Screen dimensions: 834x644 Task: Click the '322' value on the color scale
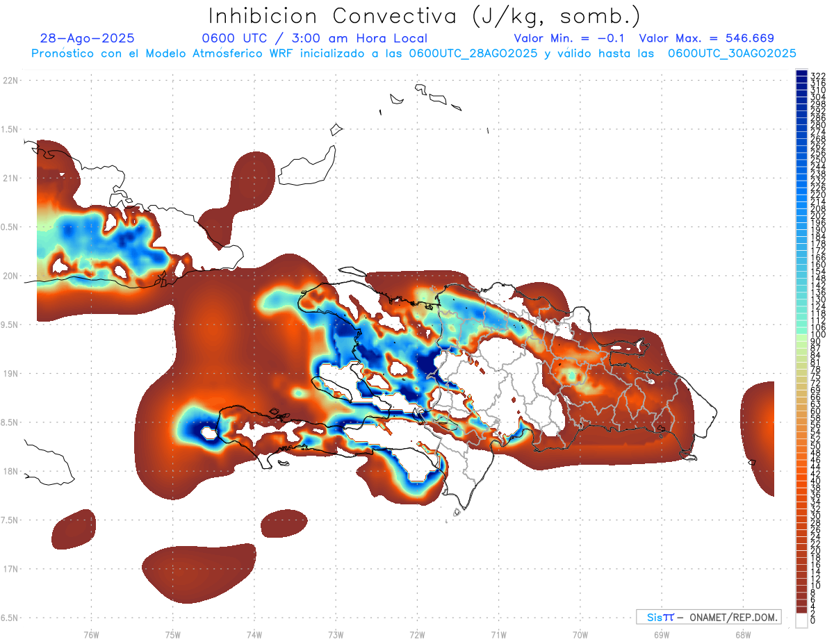tap(817, 76)
